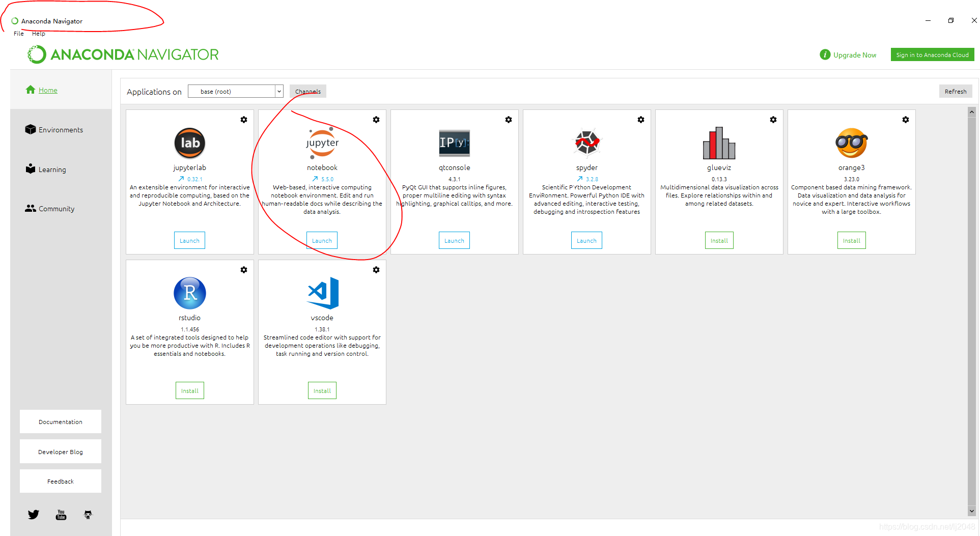
Task: Open the Documentation link
Action: point(61,422)
